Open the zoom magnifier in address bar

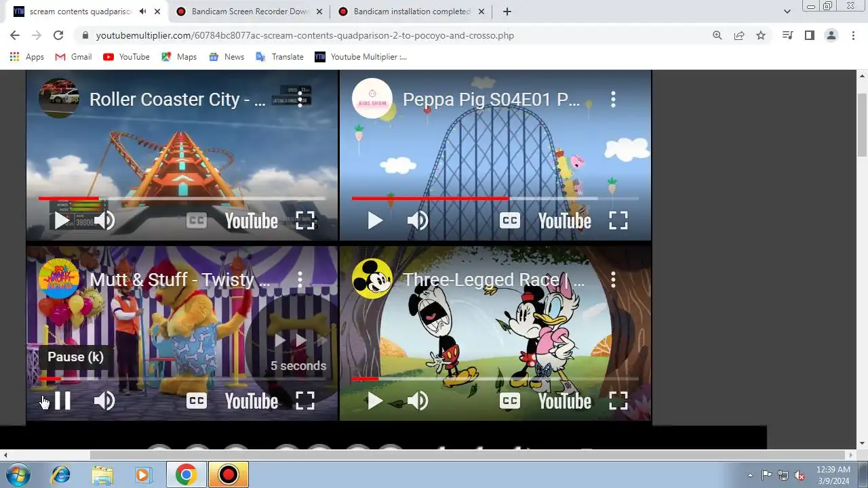coord(717,35)
